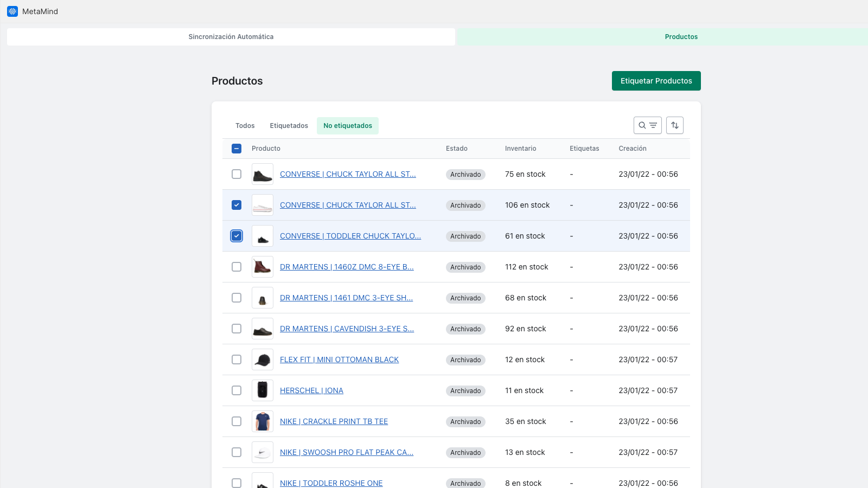The image size is (868, 488).
Task: Uncheck the 106 en stock Converse row
Action: 237,205
